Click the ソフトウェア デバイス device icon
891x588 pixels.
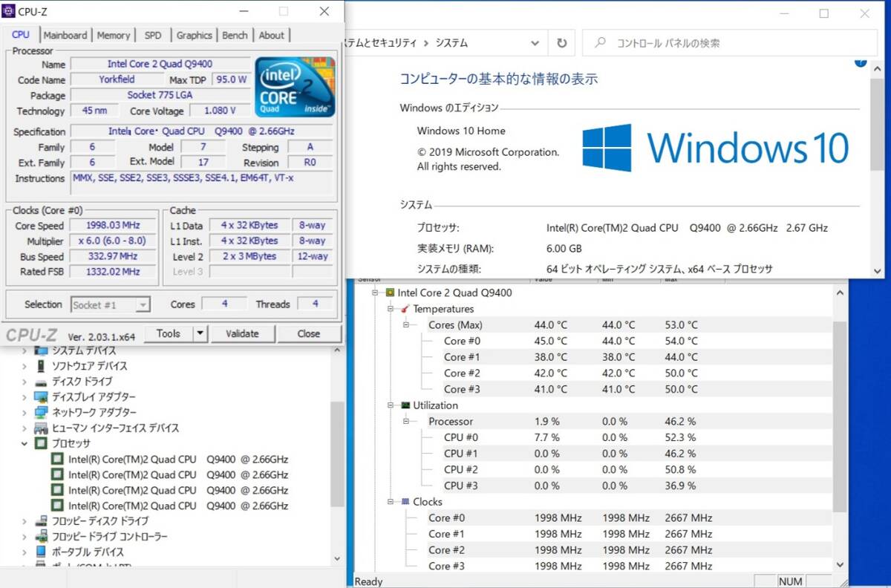pyautogui.click(x=41, y=366)
